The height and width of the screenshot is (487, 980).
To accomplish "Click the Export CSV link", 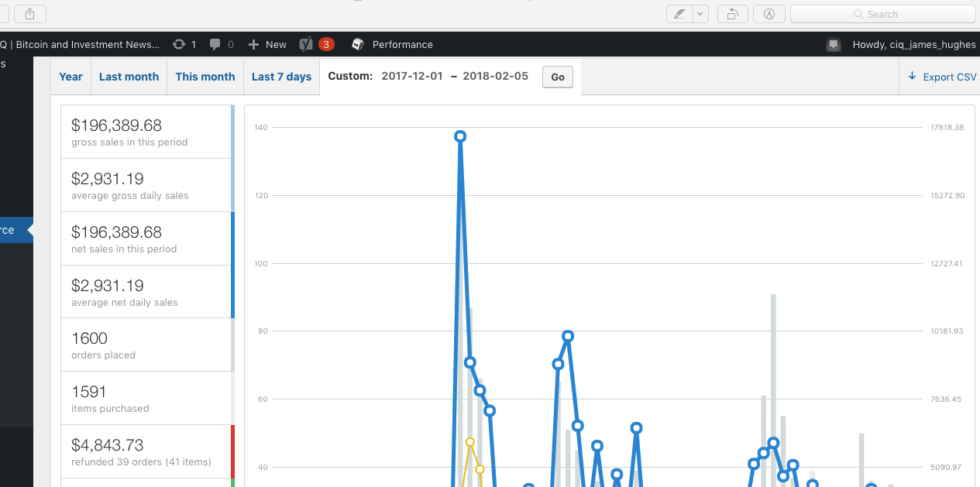I will (x=942, y=77).
